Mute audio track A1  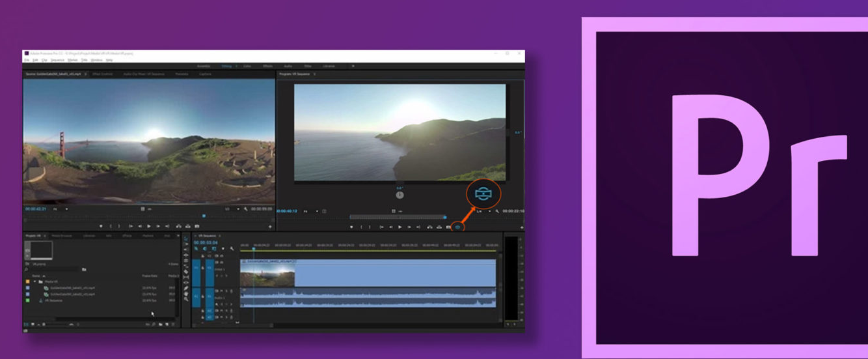point(222,291)
